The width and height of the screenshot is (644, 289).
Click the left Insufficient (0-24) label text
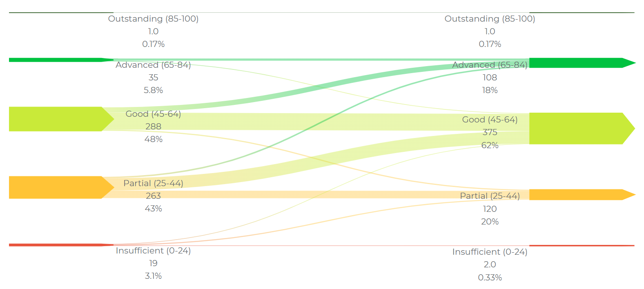tap(153, 251)
